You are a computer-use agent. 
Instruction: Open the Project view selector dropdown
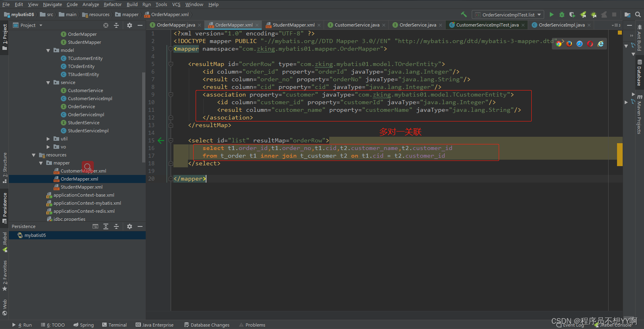[28, 25]
